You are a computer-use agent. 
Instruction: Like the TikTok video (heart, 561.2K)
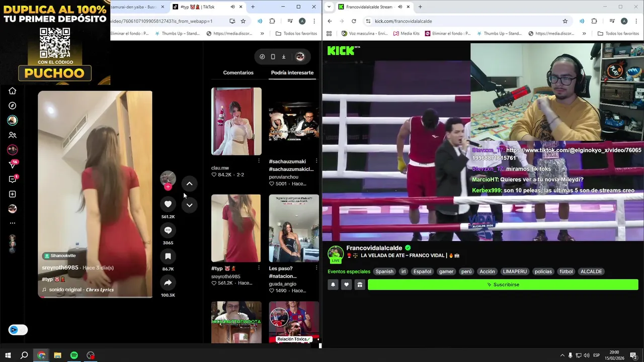point(168,204)
